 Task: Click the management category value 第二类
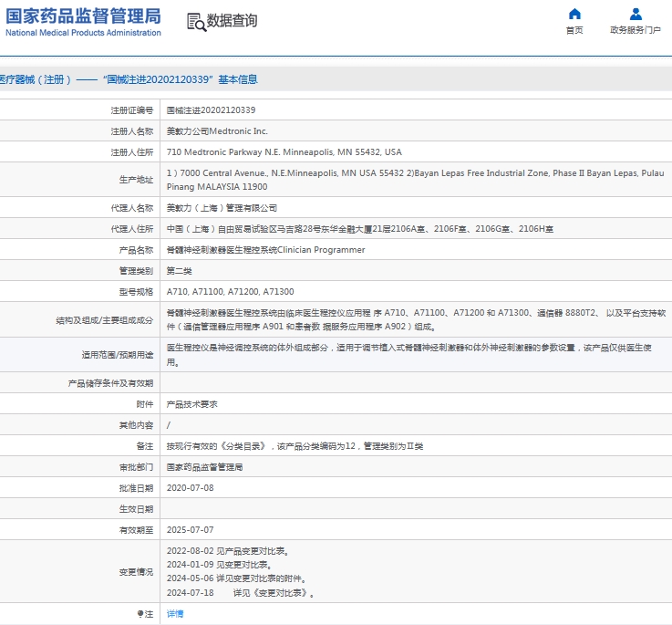179,271
